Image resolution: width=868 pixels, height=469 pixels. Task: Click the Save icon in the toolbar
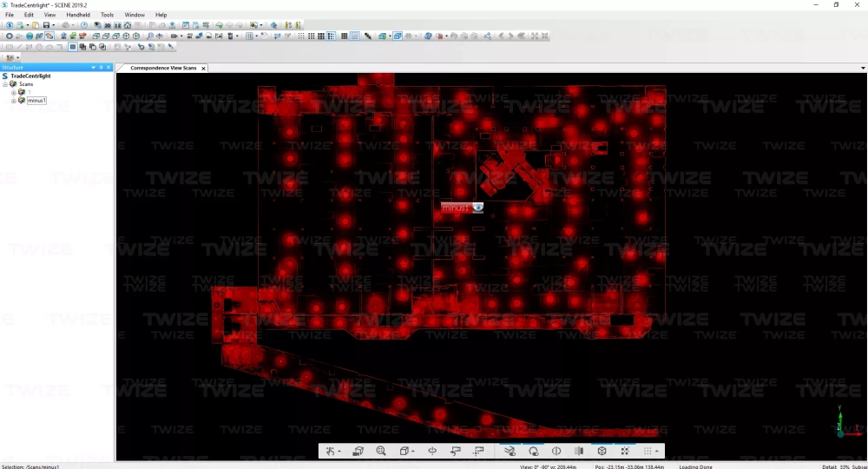47,25
